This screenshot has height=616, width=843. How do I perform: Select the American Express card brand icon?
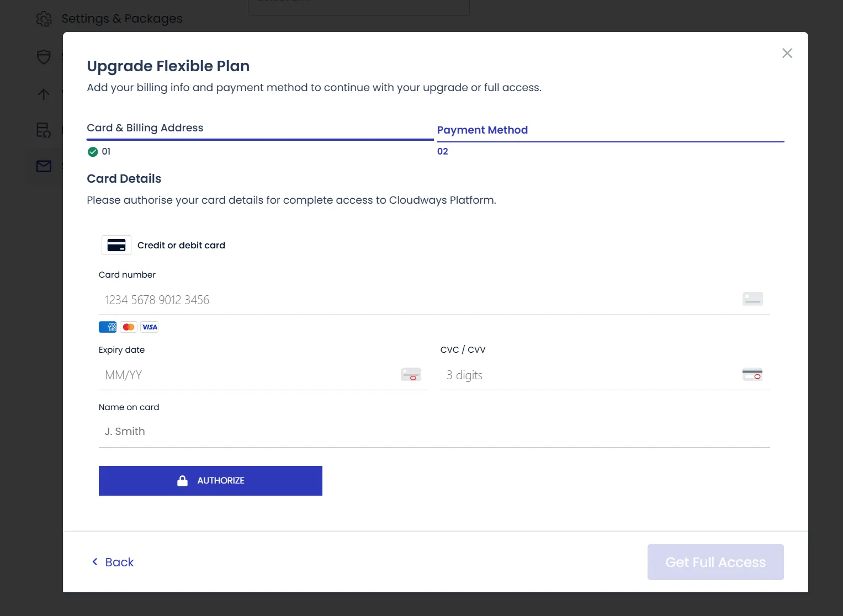107,327
